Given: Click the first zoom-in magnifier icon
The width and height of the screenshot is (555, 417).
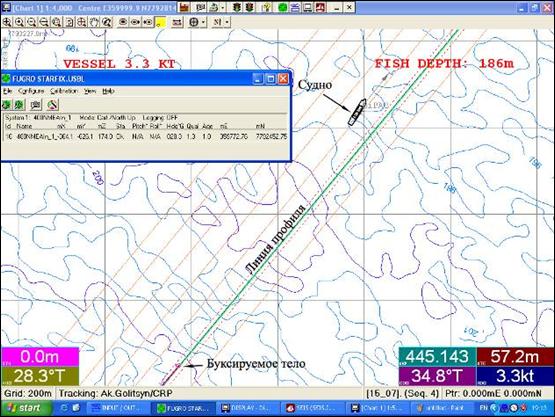Looking at the screenshot, I should click(x=7, y=22).
